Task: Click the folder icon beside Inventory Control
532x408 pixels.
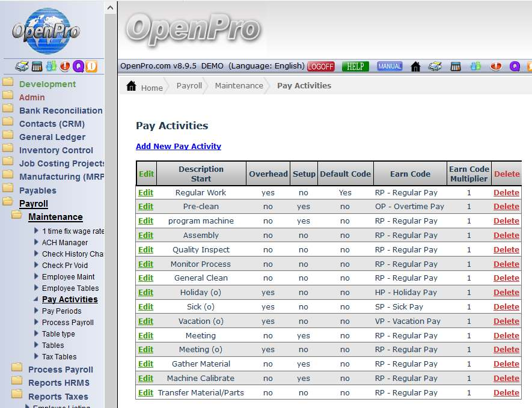Action: (x=8, y=150)
